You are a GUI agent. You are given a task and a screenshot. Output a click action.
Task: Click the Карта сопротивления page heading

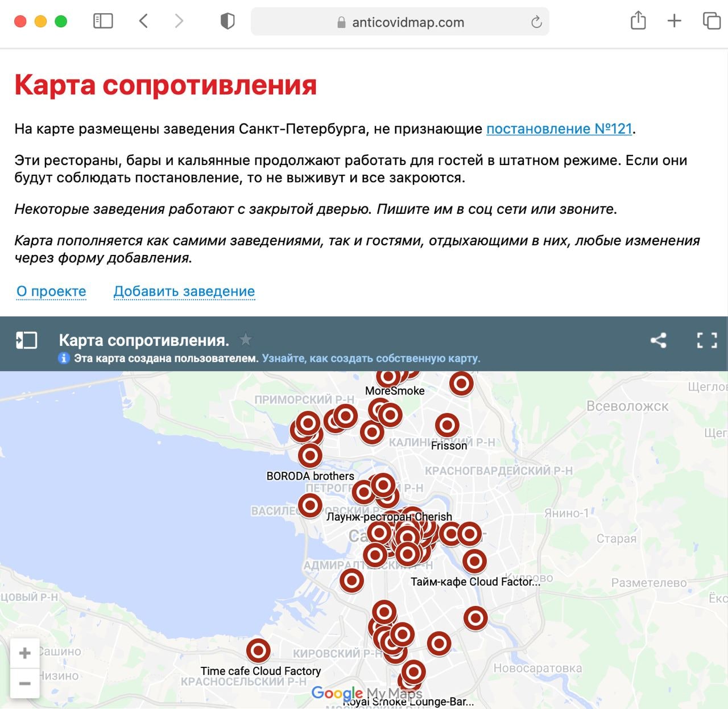click(166, 85)
